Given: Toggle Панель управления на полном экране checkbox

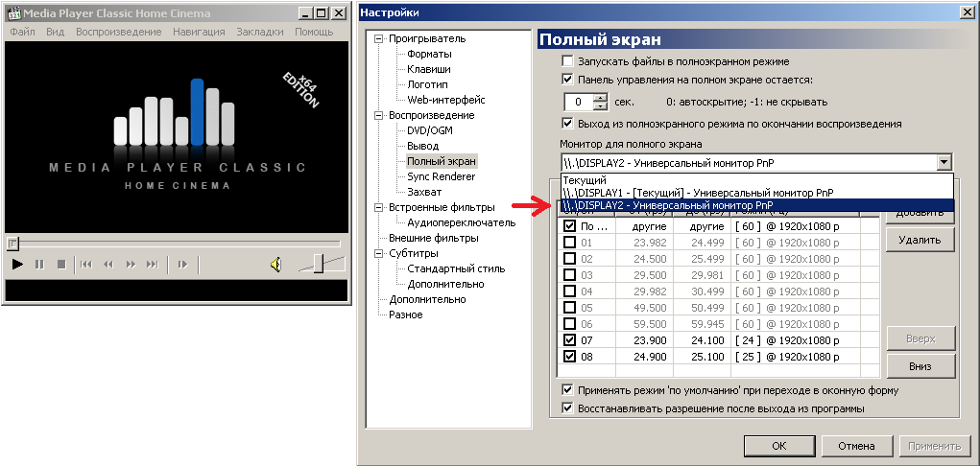Looking at the screenshot, I should click(x=567, y=80).
